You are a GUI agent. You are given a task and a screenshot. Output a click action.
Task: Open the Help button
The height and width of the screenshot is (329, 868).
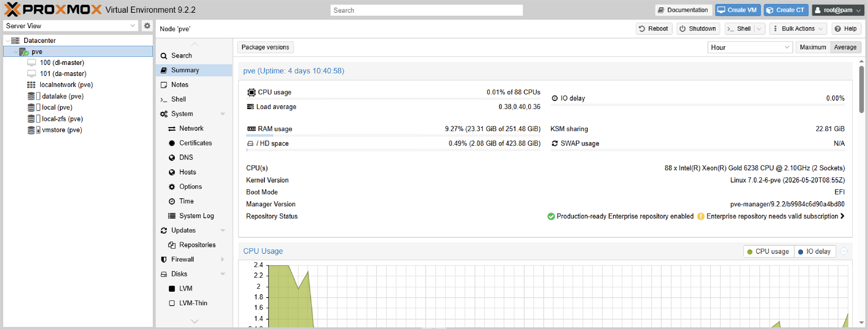click(846, 29)
